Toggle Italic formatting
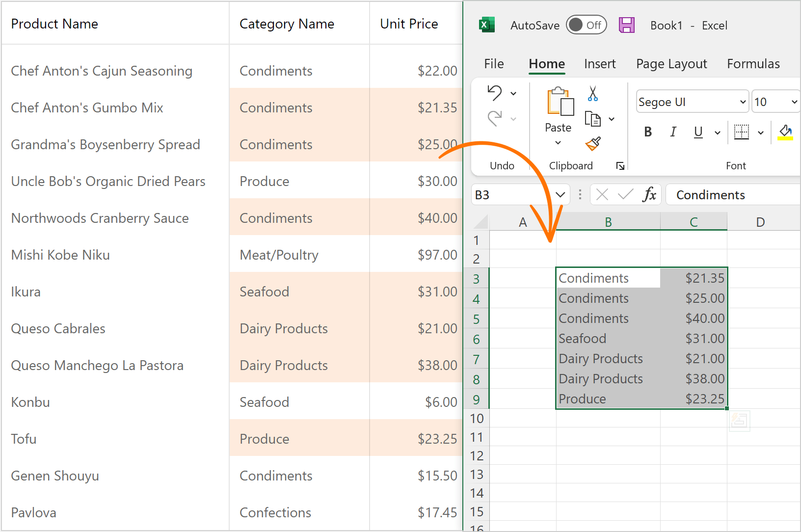 pyautogui.click(x=673, y=132)
